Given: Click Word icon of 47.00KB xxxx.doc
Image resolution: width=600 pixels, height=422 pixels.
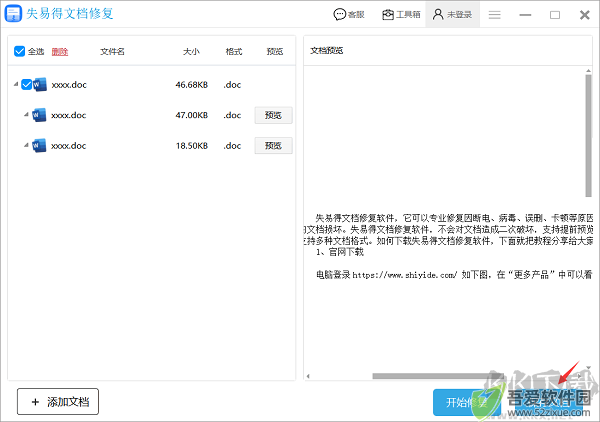Looking at the screenshot, I should 39,115.
